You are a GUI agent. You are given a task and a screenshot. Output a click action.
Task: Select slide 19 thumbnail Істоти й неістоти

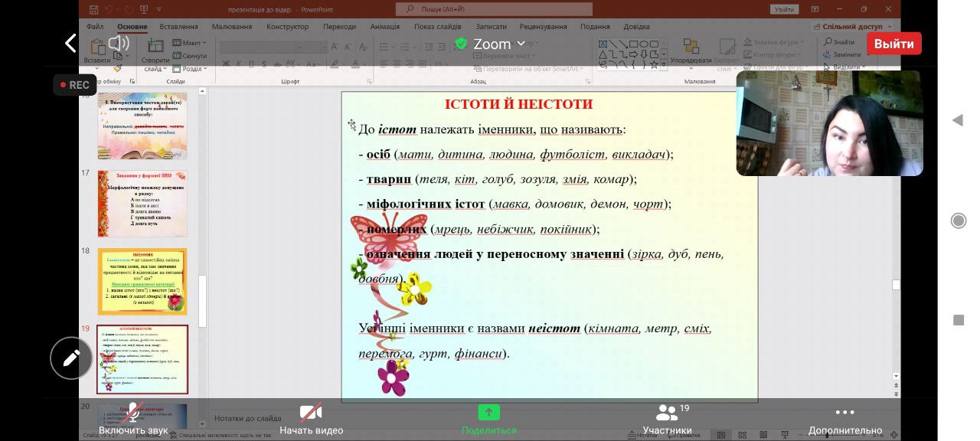coord(142,360)
